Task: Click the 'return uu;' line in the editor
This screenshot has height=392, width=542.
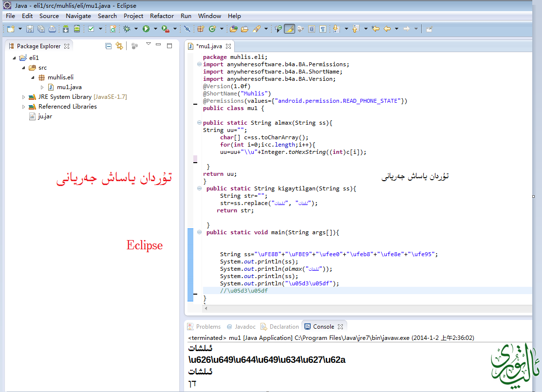Action: point(220,174)
